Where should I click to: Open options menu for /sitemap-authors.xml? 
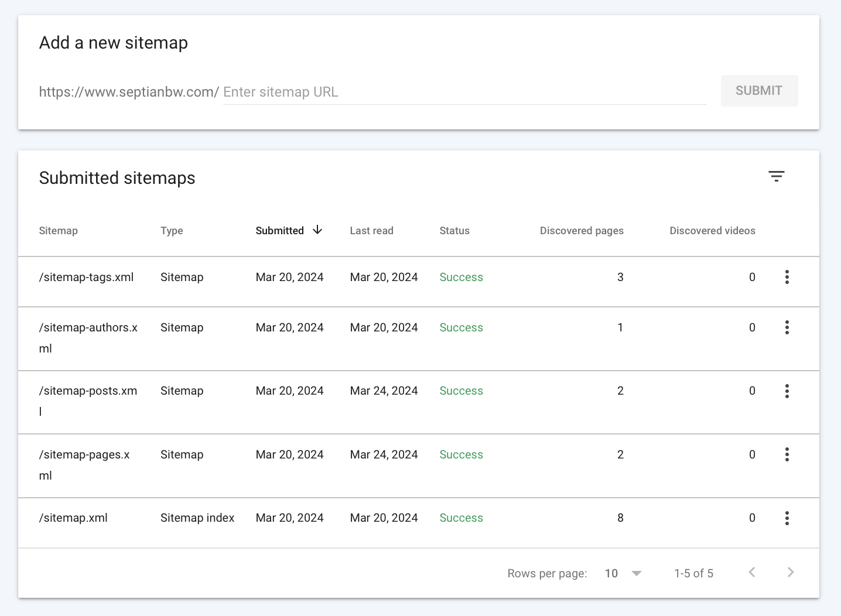787,327
